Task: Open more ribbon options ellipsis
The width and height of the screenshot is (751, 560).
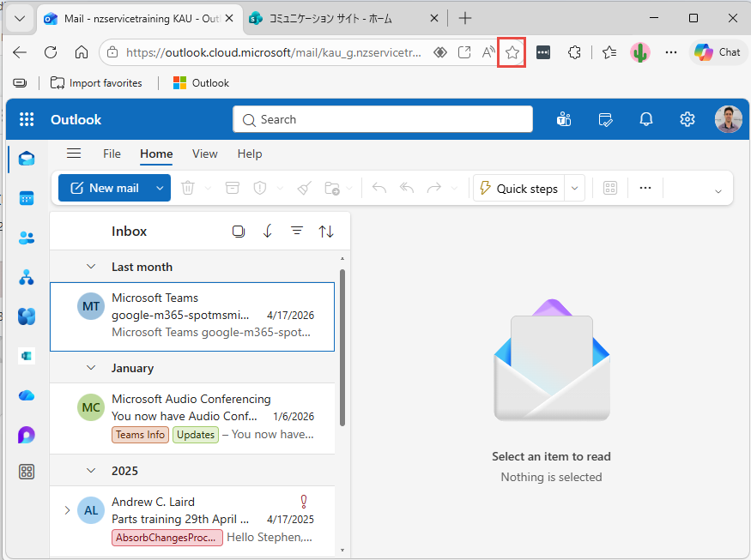Action: click(x=645, y=188)
